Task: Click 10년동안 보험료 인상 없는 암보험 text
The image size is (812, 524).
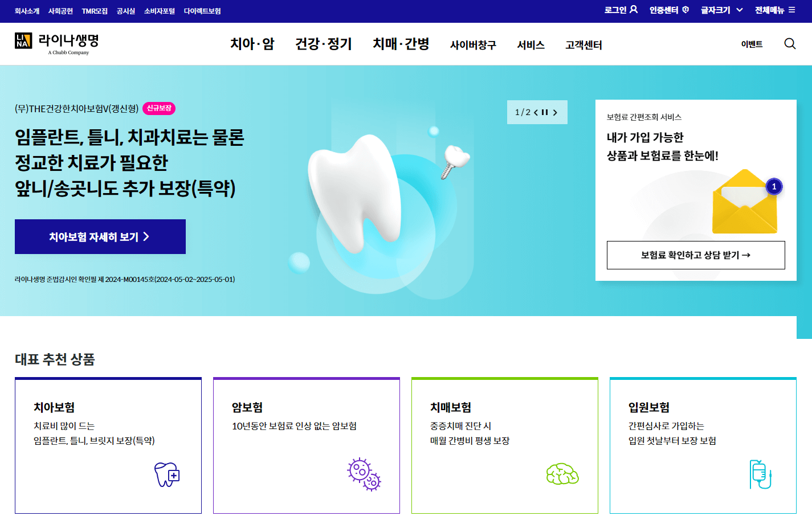Action: click(x=294, y=426)
